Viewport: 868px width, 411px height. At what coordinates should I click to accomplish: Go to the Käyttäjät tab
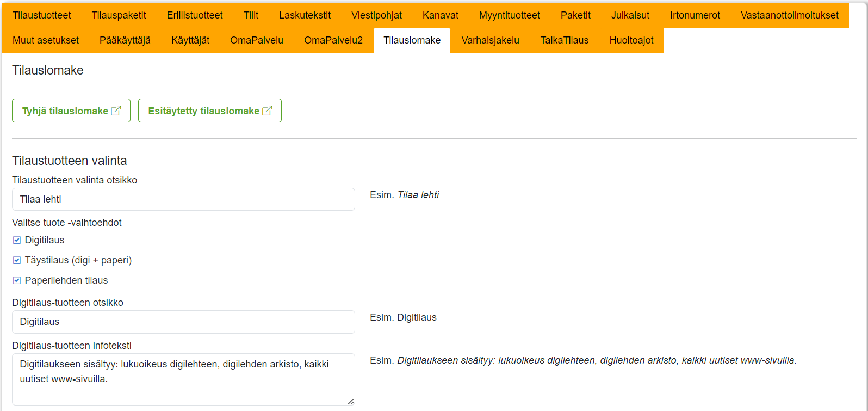coord(190,40)
